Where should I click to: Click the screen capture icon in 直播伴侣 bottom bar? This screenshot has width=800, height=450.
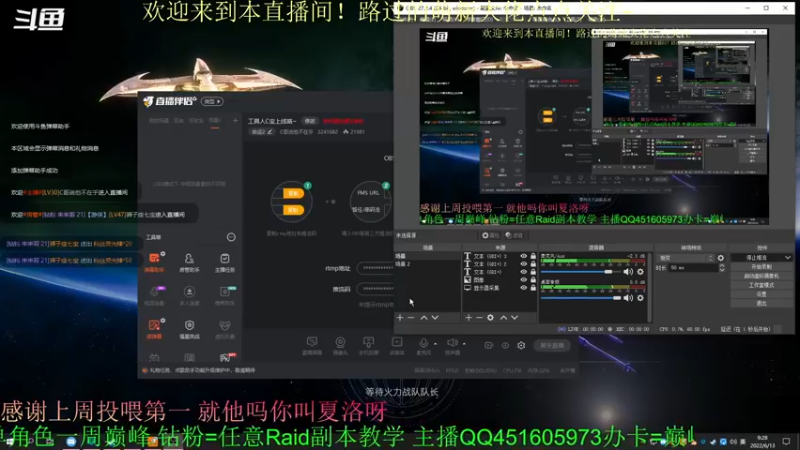(312, 345)
